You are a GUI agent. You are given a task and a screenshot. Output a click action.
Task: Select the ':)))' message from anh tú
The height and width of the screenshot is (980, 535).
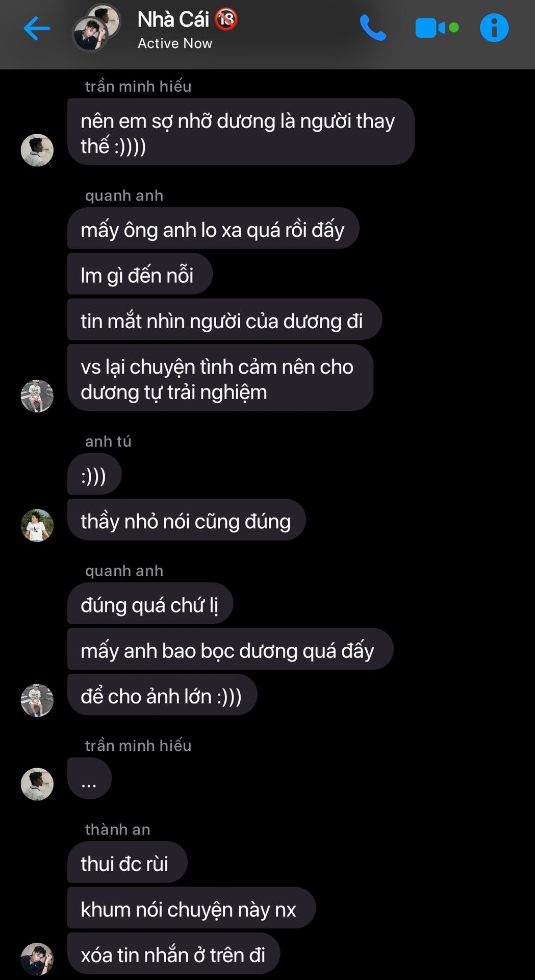click(94, 474)
